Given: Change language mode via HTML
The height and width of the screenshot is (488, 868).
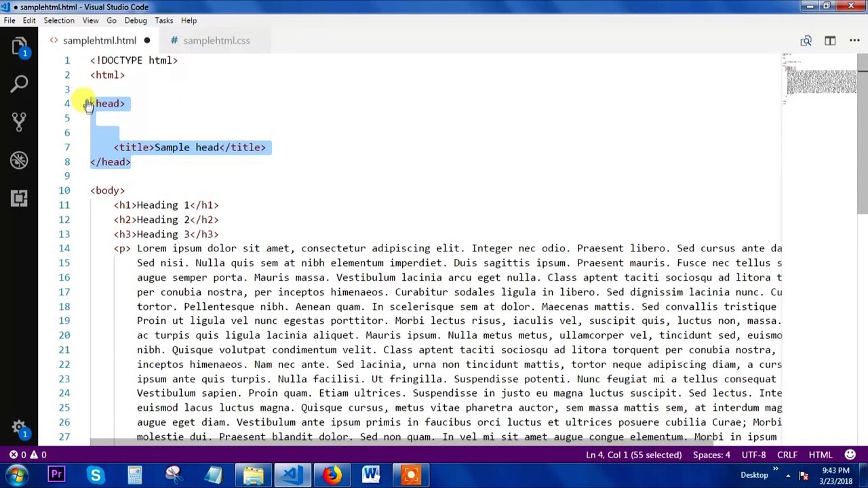Looking at the screenshot, I should point(820,455).
